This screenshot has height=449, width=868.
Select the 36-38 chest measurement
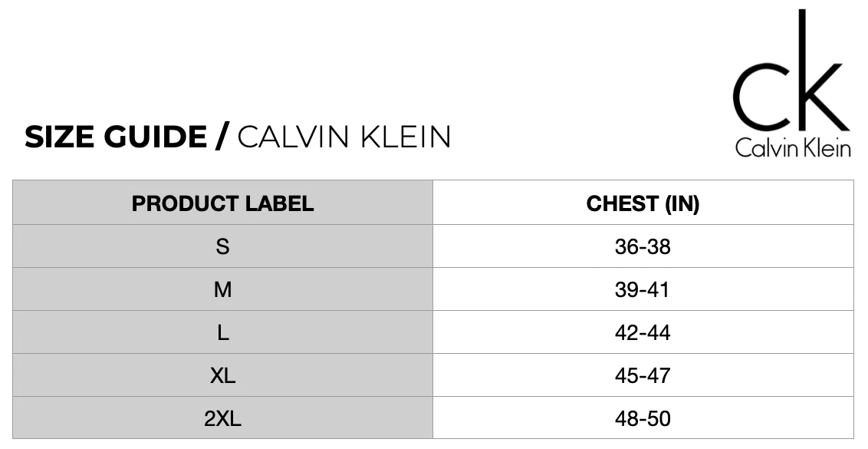(643, 246)
